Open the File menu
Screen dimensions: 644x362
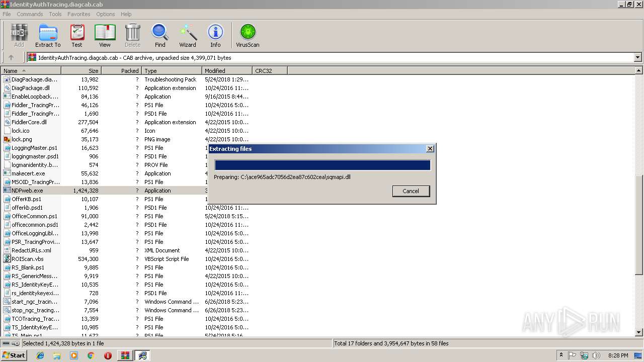7,14
